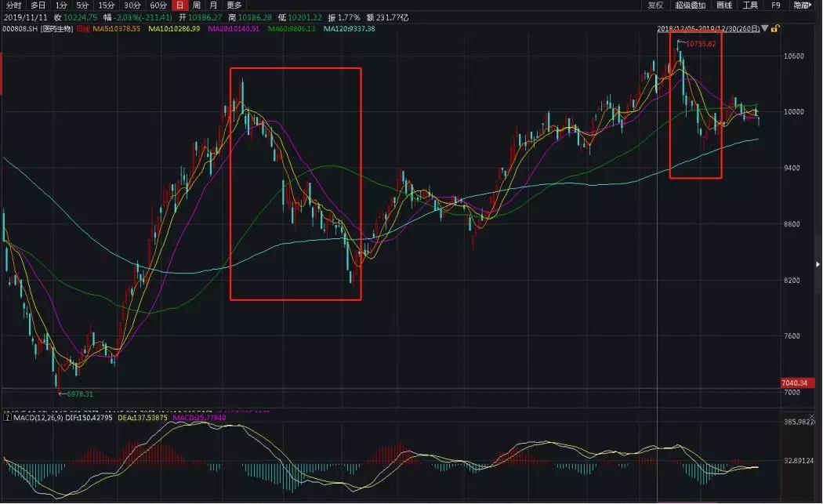
Task: Select the 30分 period tab
Action: click(x=132, y=5)
